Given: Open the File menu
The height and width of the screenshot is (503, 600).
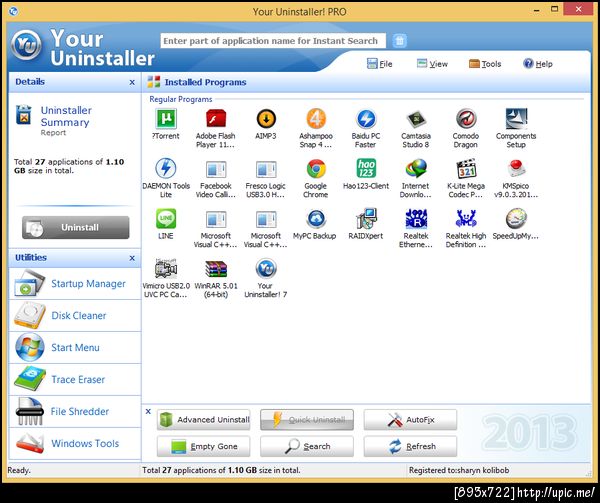Looking at the screenshot, I should click(x=380, y=64).
